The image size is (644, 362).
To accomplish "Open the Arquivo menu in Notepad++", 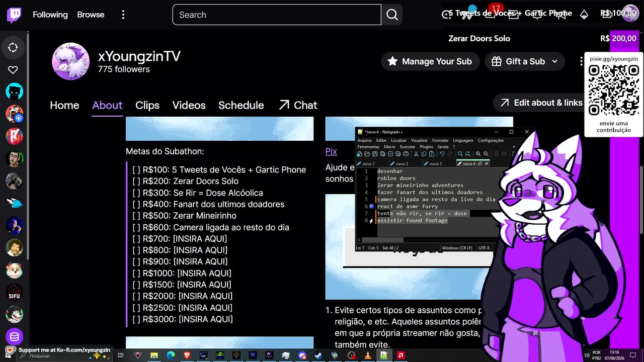I will click(364, 140).
